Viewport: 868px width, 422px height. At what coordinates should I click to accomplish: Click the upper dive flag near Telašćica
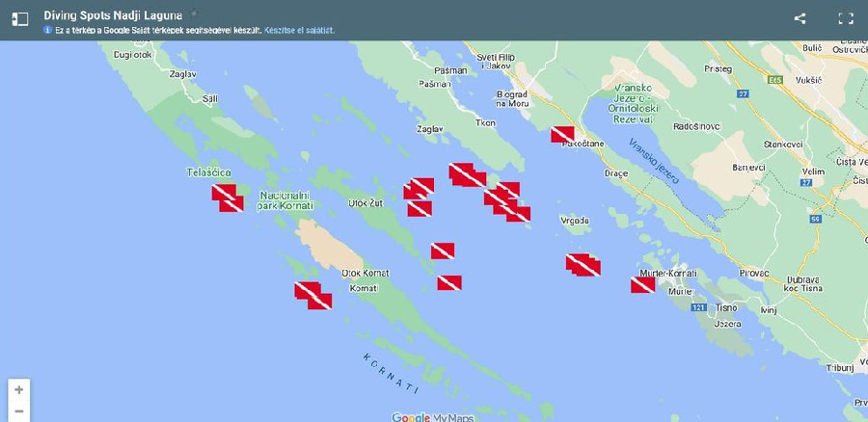point(224,192)
